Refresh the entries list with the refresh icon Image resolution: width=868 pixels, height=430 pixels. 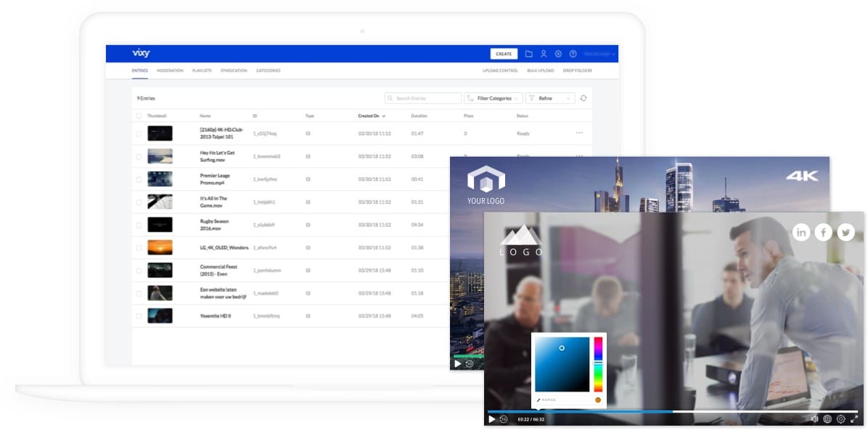[584, 98]
